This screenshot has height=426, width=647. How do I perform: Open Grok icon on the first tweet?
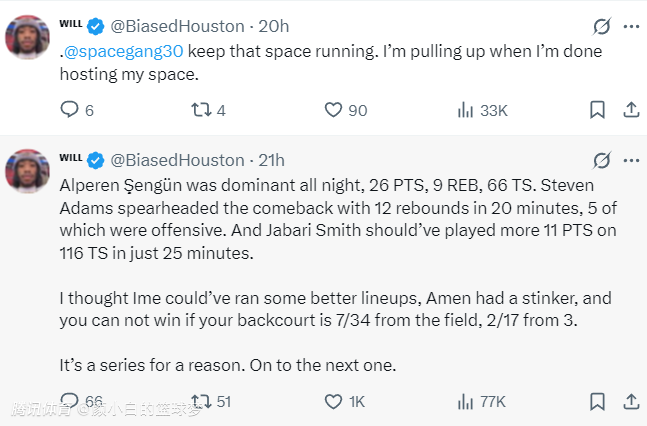coord(601,26)
